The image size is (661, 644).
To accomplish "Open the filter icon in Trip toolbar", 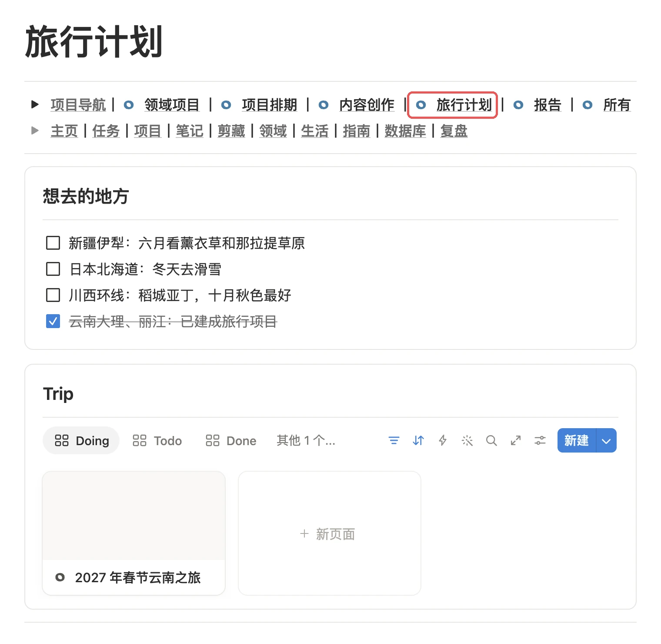I will [394, 440].
